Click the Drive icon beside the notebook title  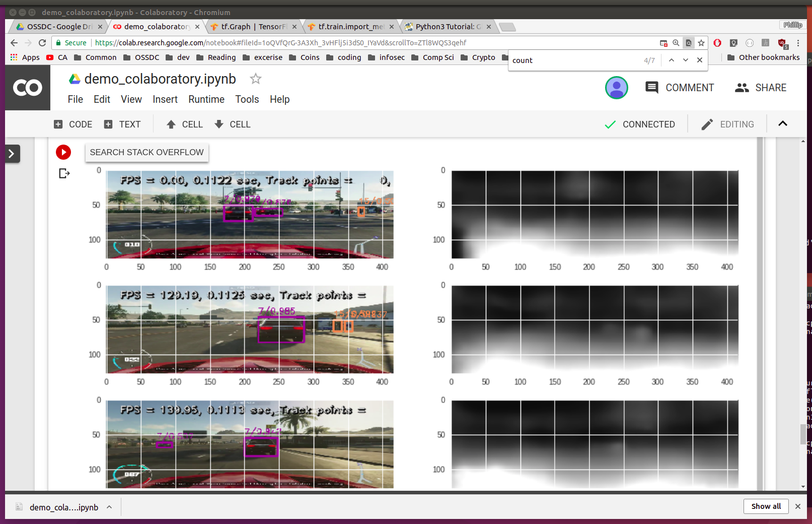[75, 79]
